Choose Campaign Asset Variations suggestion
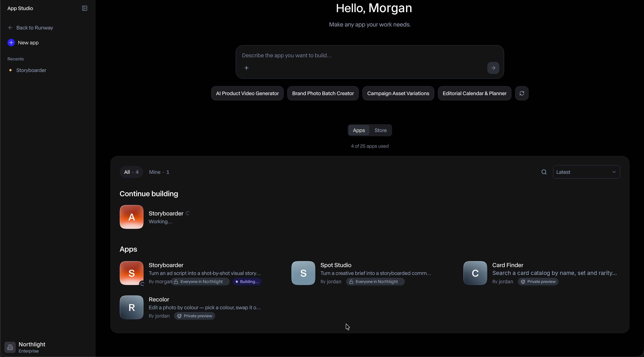Viewport: 644px width, 357px height. point(398,93)
